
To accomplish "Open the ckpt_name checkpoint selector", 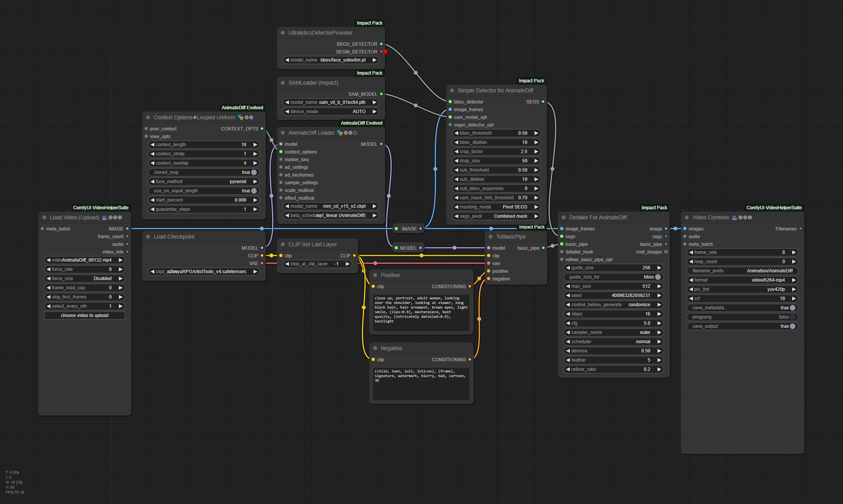I will pos(204,272).
